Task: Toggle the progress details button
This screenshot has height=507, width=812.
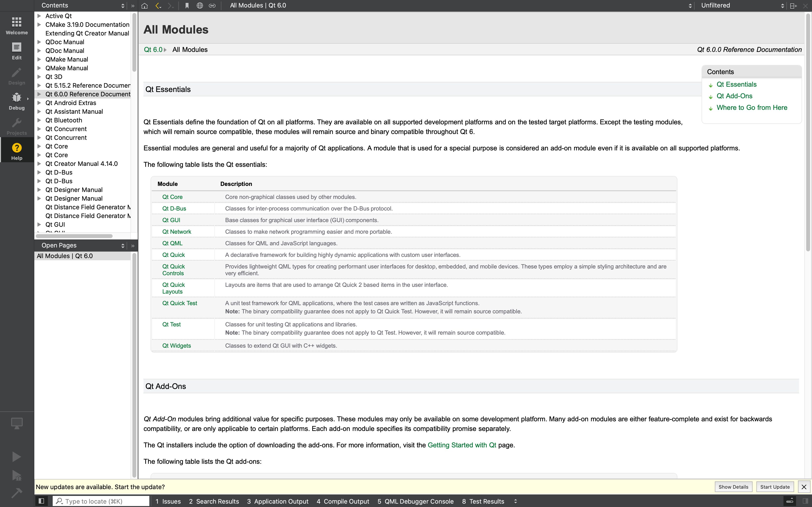Action: [x=790, y=501]
